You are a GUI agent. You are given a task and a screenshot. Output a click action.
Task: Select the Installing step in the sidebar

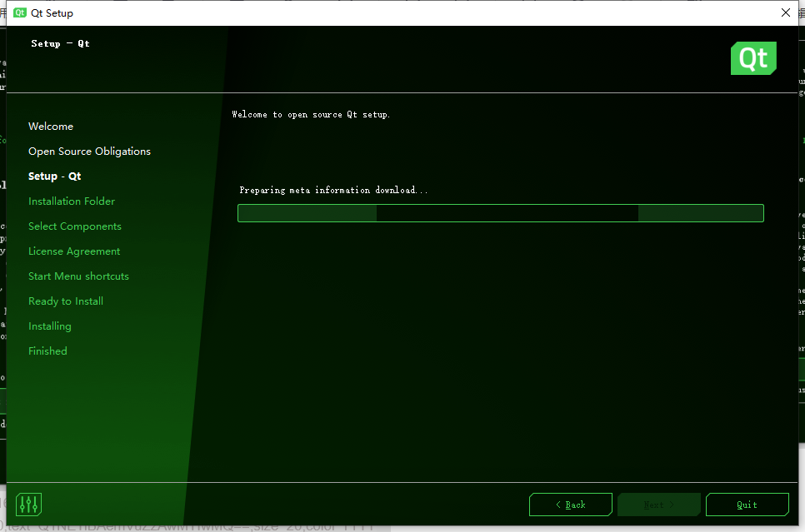tap(49, 326)
